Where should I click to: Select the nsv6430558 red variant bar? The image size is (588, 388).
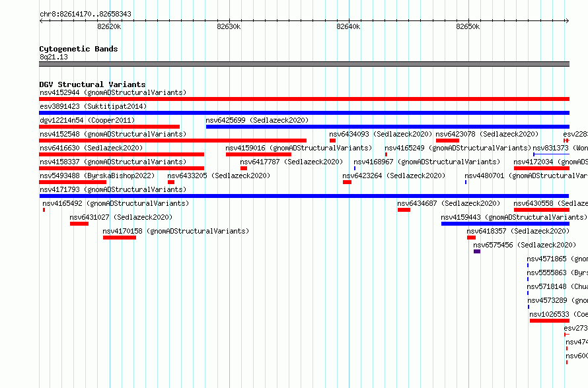click(542, 210)
